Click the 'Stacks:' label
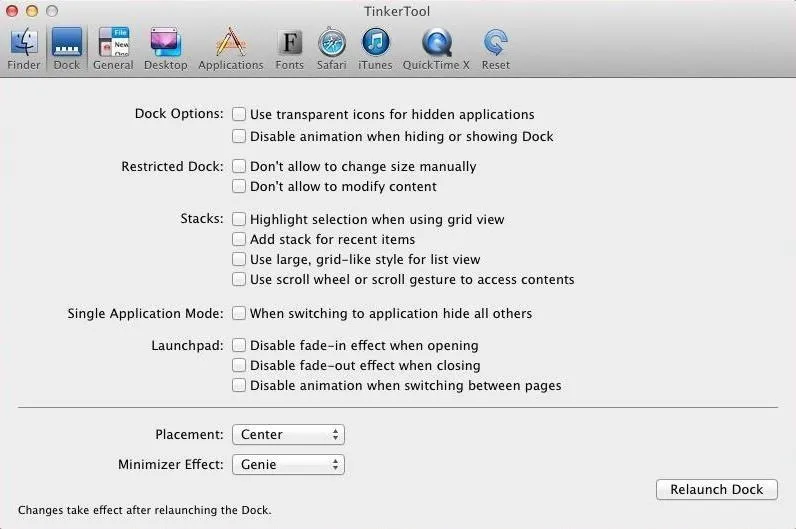 tap(202, 219)
